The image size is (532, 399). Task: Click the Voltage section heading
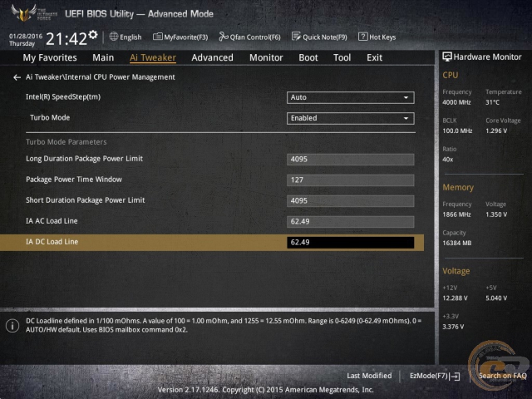[456, 271]
